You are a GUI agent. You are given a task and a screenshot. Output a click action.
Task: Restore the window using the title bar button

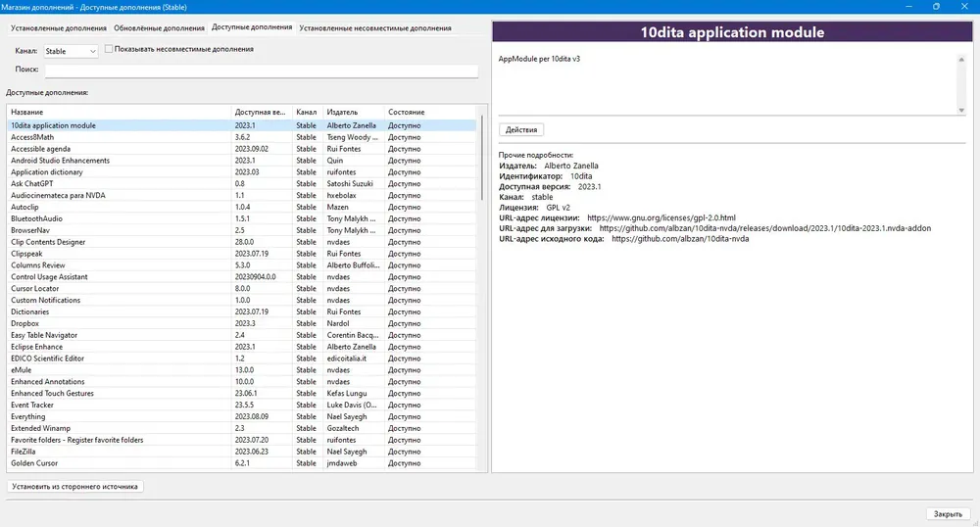[936, 7]
